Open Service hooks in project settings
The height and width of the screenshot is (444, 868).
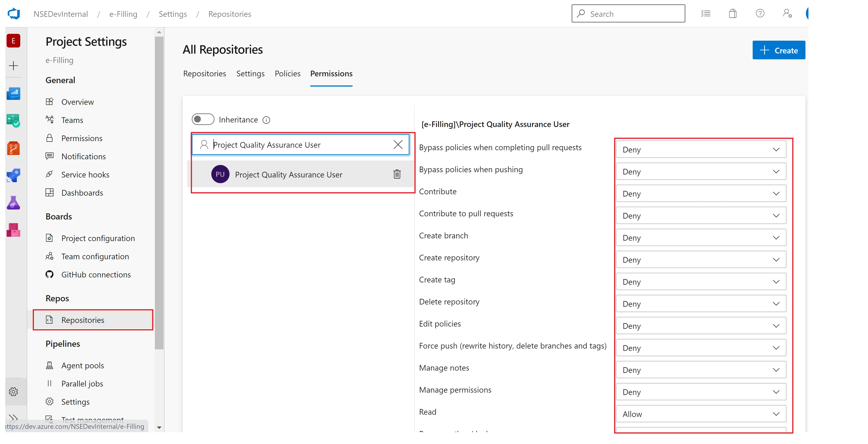85,175
